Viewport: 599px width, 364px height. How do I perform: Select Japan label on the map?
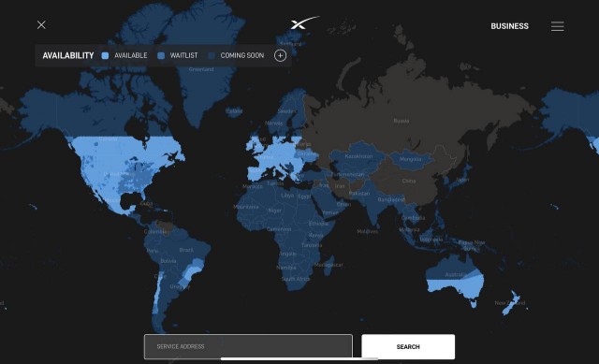point(462,180)
